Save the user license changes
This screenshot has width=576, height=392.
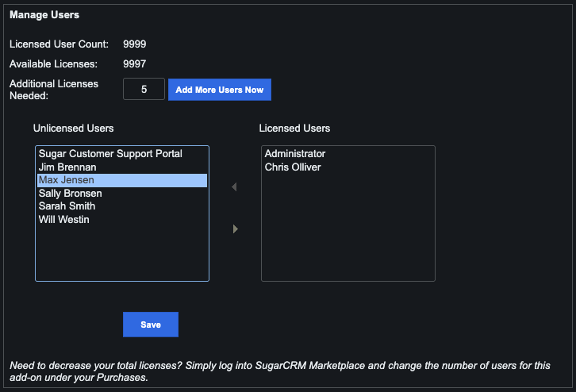151,325
